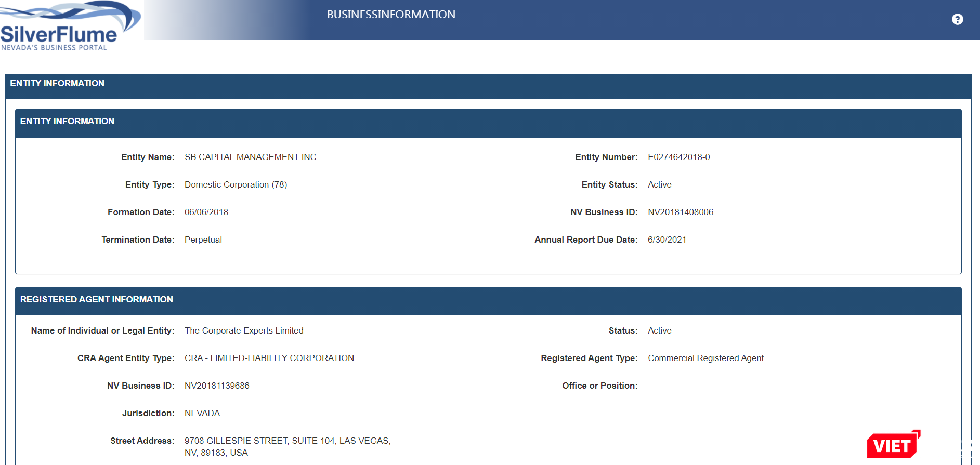Click the annual report due date 6/30/2021
The width and height of the screenshot is (980, 465).
pos(667,240)
